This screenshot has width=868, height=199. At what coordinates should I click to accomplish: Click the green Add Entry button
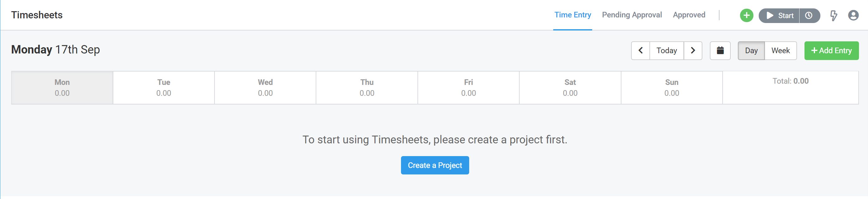pos(831,50)
